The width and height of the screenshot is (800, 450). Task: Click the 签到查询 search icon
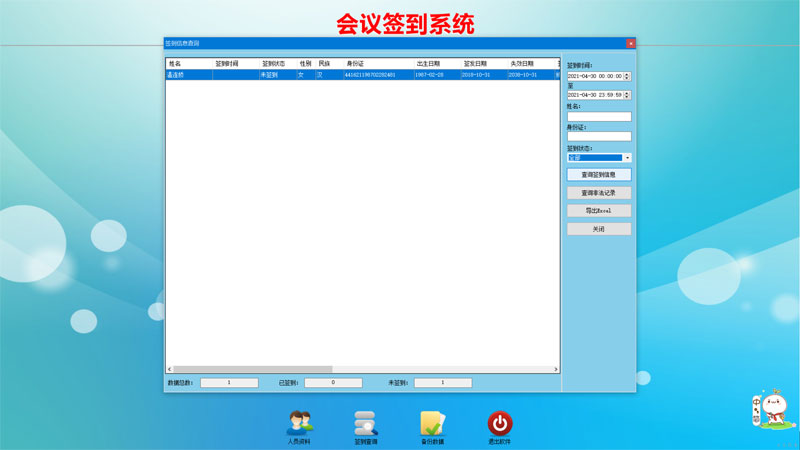pos(366,424)
